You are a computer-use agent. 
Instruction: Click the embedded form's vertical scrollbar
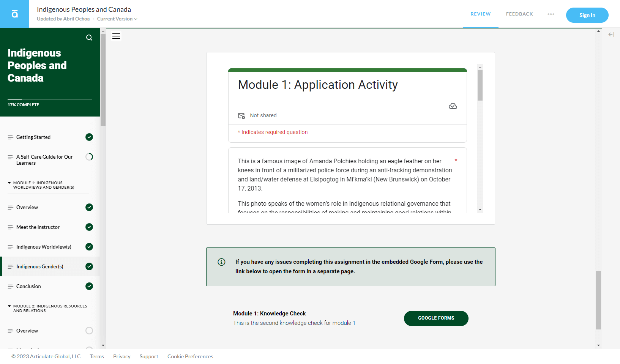click(x=480, y=138)
